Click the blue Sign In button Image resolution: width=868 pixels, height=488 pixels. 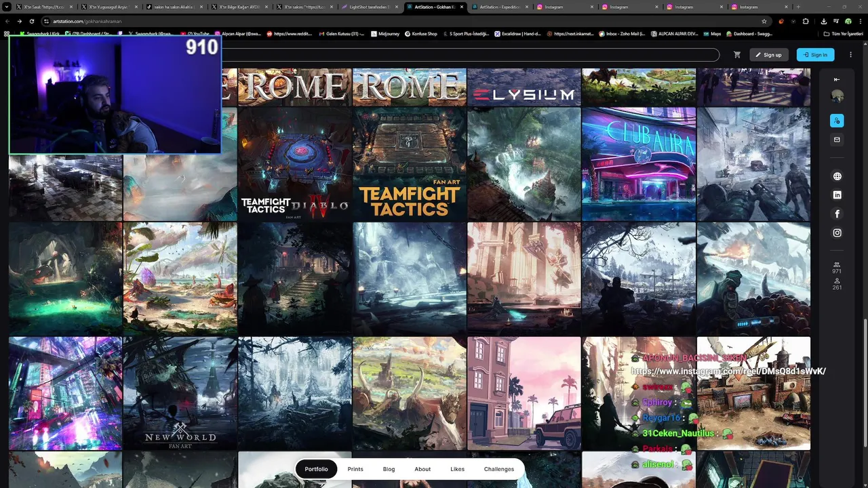pyautogui.click(x=815, y=55)
